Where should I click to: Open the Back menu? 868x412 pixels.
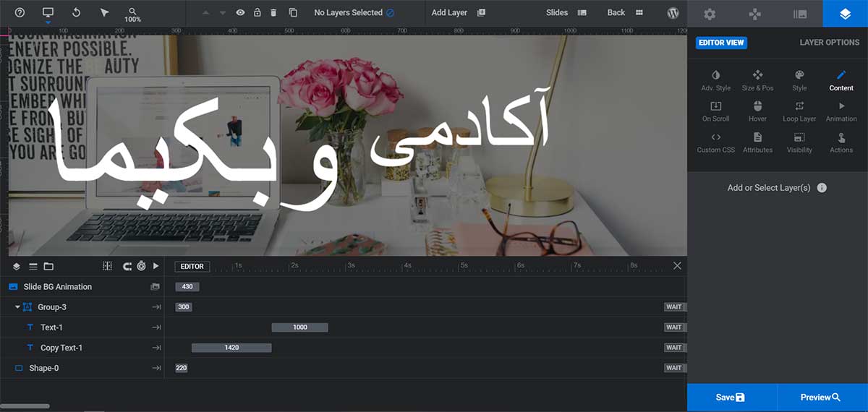(625, 13)
